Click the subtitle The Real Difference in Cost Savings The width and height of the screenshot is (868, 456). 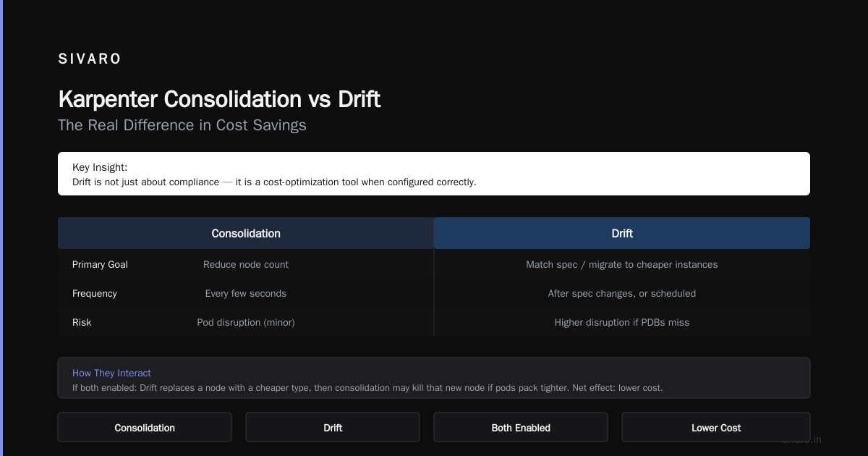[x=182, y=125]
